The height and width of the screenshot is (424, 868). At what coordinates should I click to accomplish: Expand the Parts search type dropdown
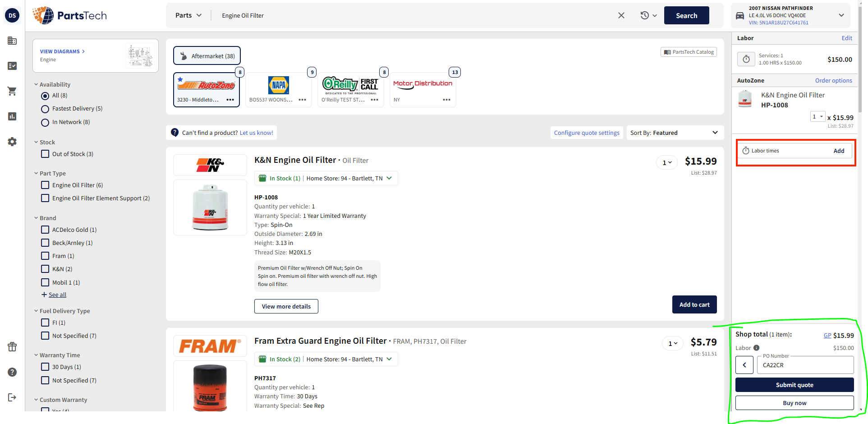(x=188, y=15)
